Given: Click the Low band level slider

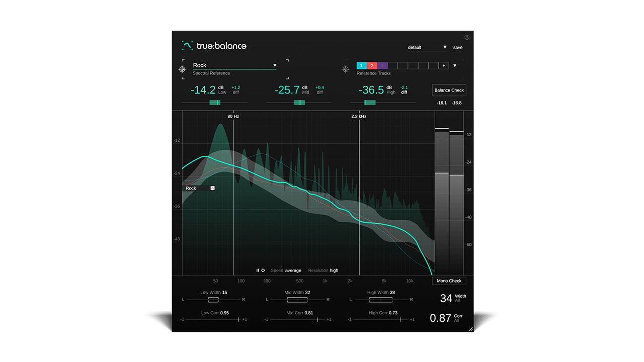Looking at the screenshot, I should click(214, 103).
